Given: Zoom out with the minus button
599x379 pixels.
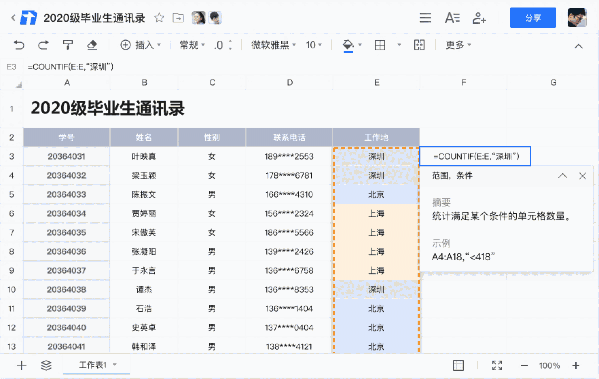Looking at the screenshot, I should pyautogui.click(x=525, y=366).
